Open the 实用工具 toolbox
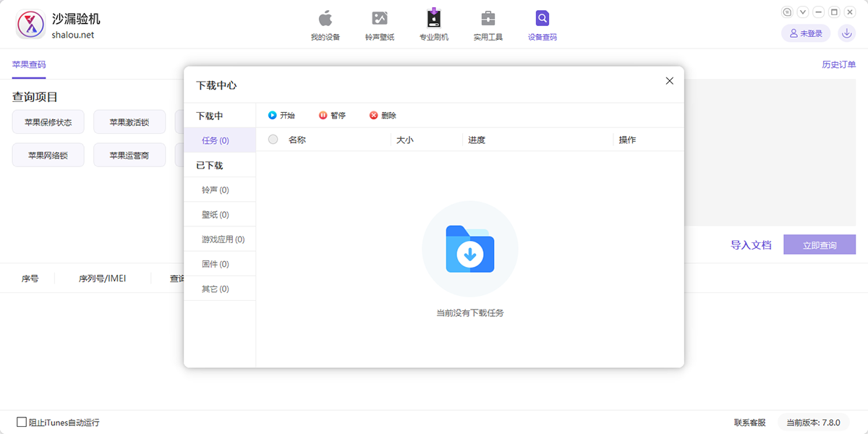 point(488,26)
